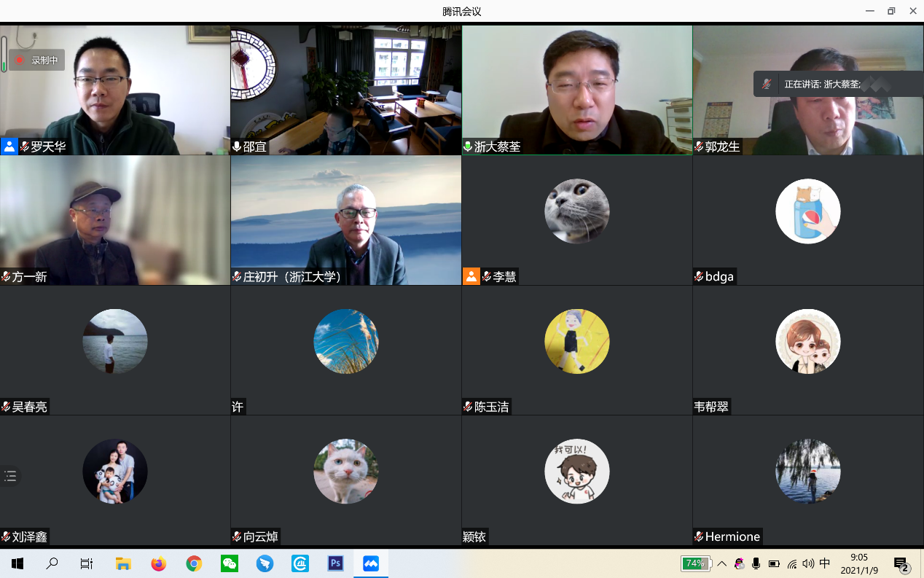Open WeChat from the taskbar
Image resolution: width=924 pixels, height=578 pixels.
point(230,563)
